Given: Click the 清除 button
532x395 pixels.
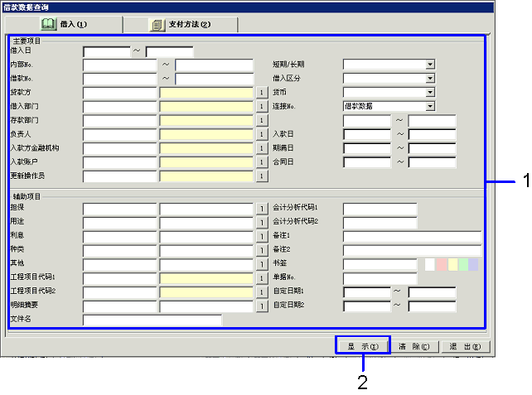Looking at the screenshot, I should click(x=414, y=346).
